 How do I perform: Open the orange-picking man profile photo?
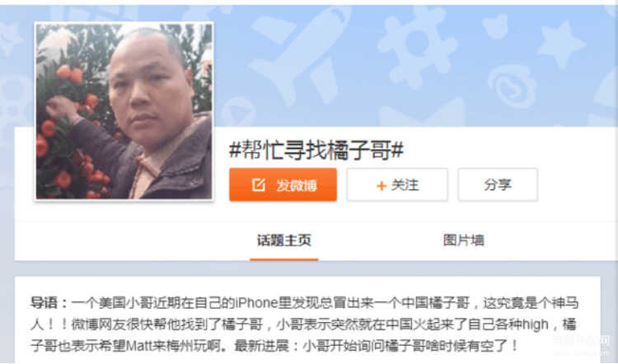124,111
